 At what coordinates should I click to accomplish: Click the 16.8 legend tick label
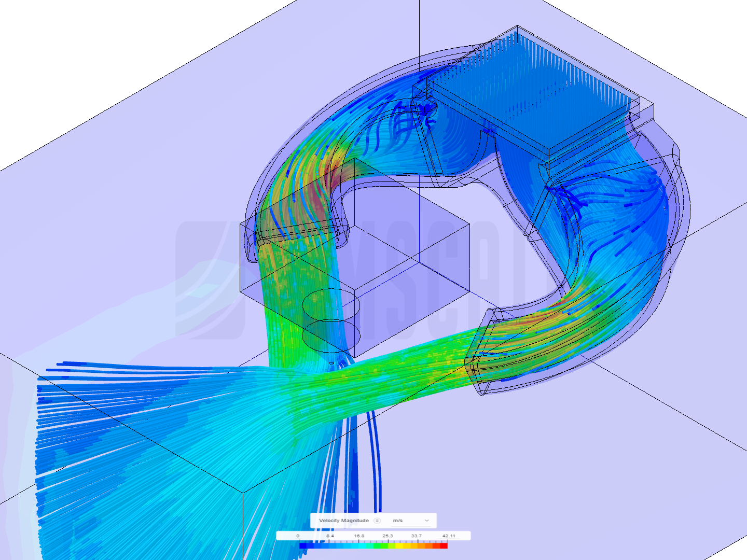359,536
